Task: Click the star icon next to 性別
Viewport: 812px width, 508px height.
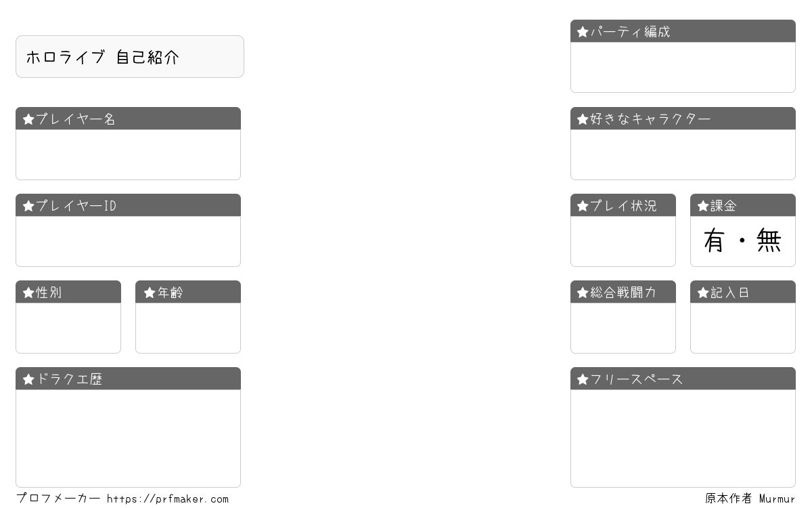Action: (28, 293)
